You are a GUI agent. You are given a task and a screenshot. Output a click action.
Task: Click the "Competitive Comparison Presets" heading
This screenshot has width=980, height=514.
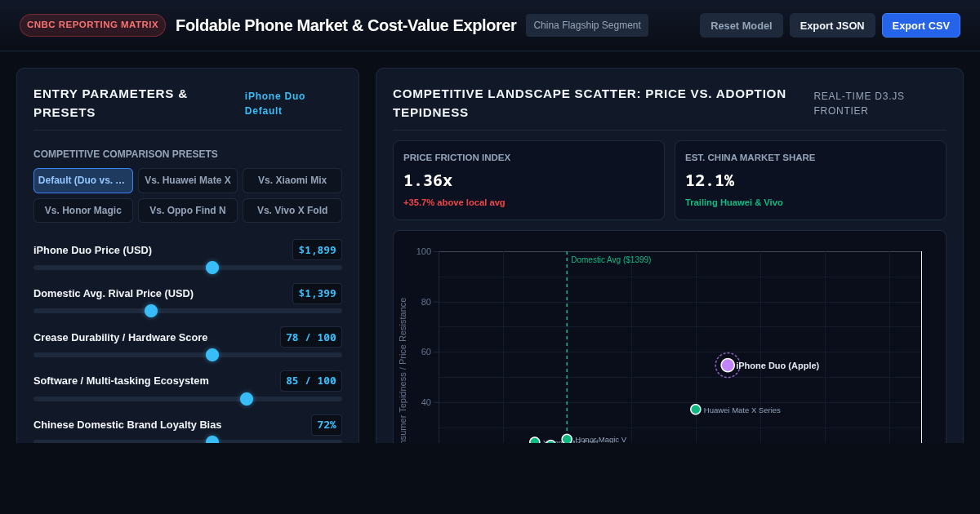click(126, 154)
